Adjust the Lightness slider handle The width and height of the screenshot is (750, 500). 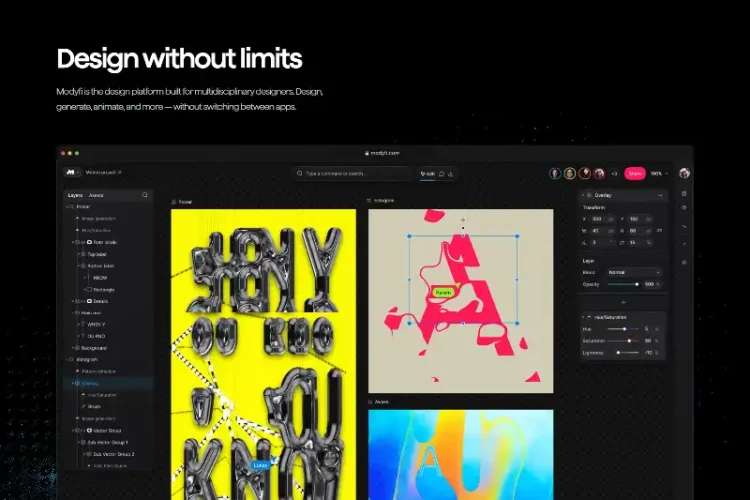click(x=618, y=353)
